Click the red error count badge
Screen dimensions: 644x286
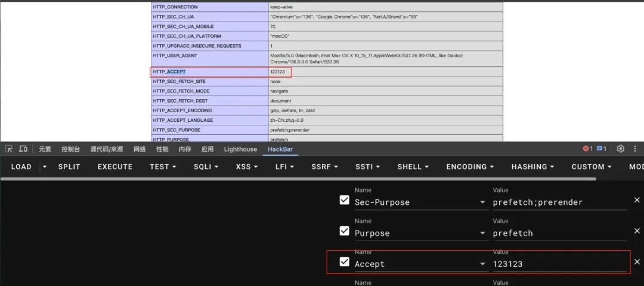[587, 149]
